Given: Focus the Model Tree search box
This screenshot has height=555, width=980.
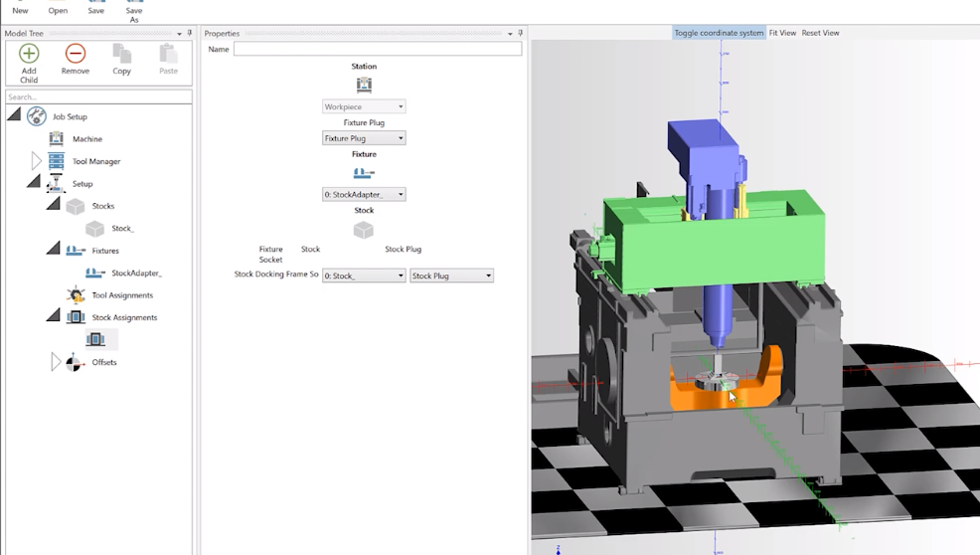Looking at the screenshot, I should tap(98, 97).
